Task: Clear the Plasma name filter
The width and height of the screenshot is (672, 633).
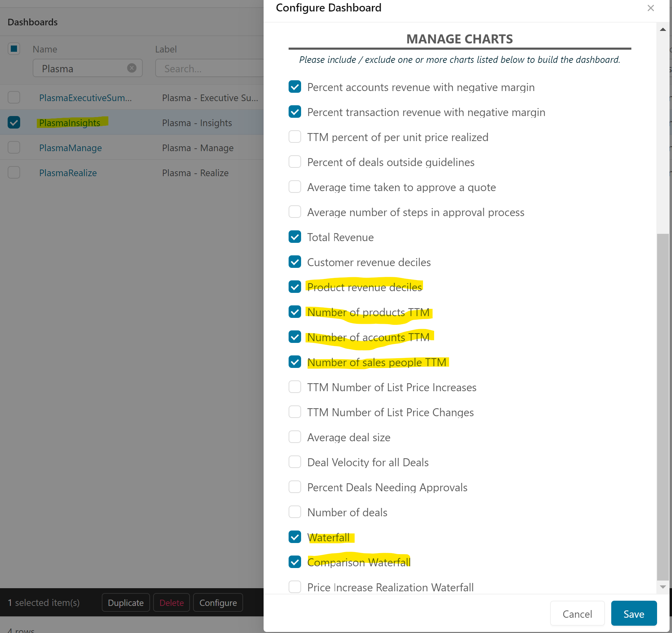Action: (x=132, y=68)
